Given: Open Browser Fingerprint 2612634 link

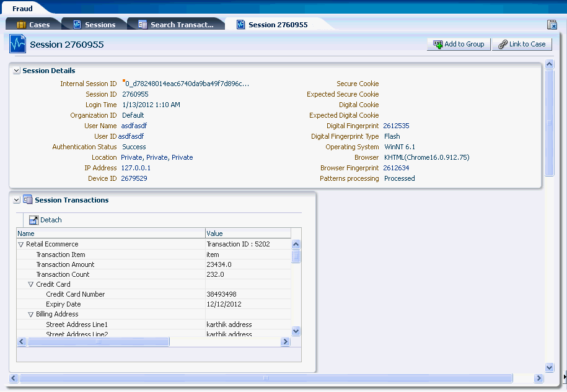Looking at the screenshot, I should click(x=397, y=168).
